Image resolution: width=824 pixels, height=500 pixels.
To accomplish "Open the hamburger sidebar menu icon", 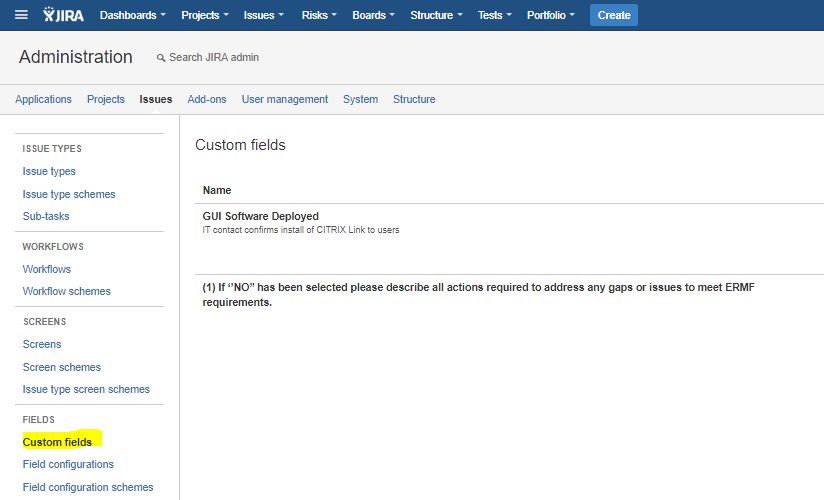I will pyautogui.click(x=21, y=15).
